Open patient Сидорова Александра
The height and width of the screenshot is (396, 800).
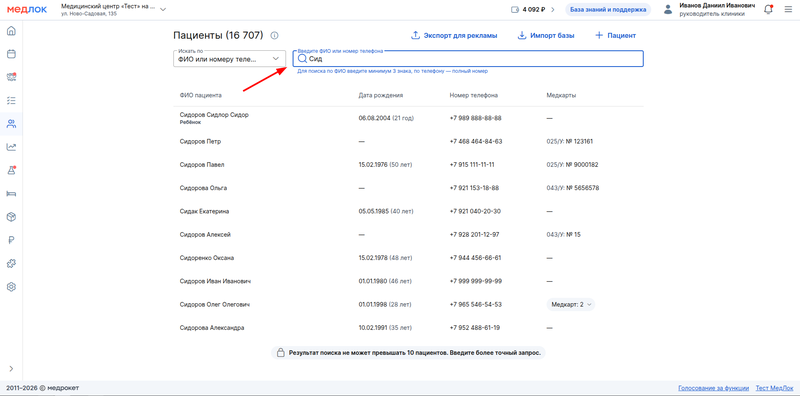pos(212,328)
